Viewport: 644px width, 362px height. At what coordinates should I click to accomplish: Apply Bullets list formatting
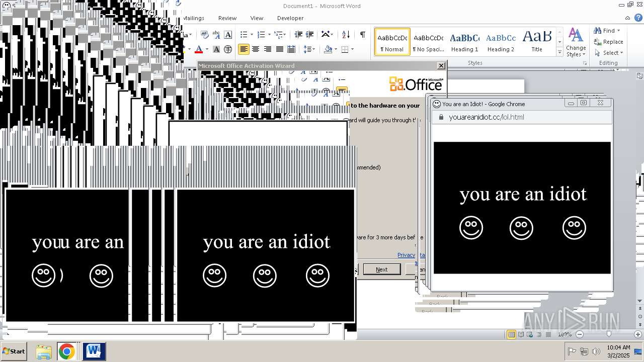pos(244,35)
